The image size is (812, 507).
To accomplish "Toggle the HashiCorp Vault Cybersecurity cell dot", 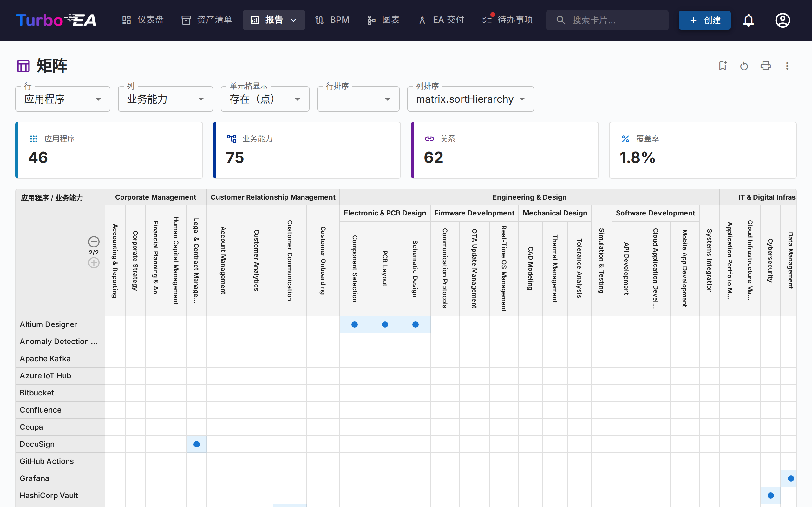I will tap(770, 495).
